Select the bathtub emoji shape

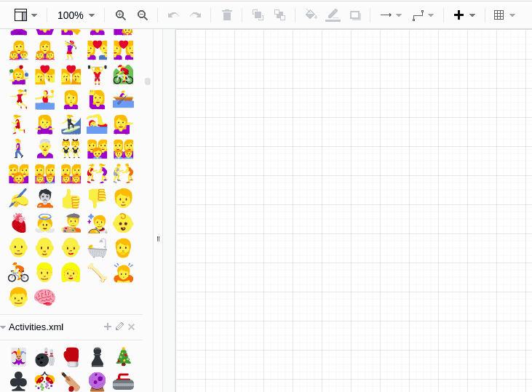(x=98, y=248)
